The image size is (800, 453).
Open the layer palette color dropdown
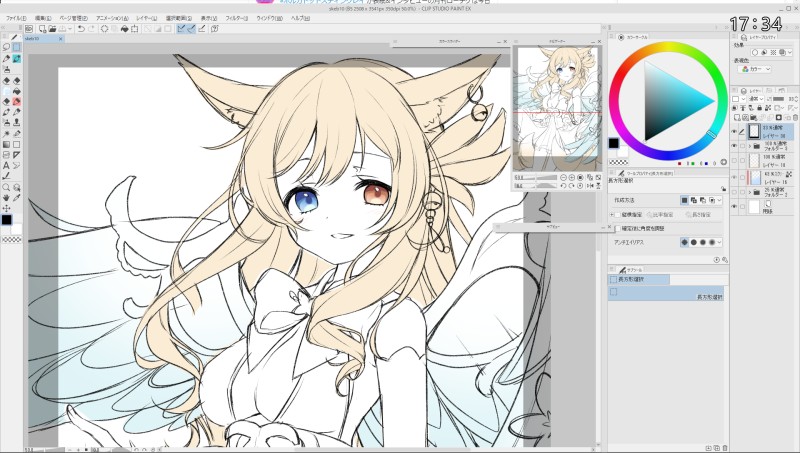tap(738, 99)
